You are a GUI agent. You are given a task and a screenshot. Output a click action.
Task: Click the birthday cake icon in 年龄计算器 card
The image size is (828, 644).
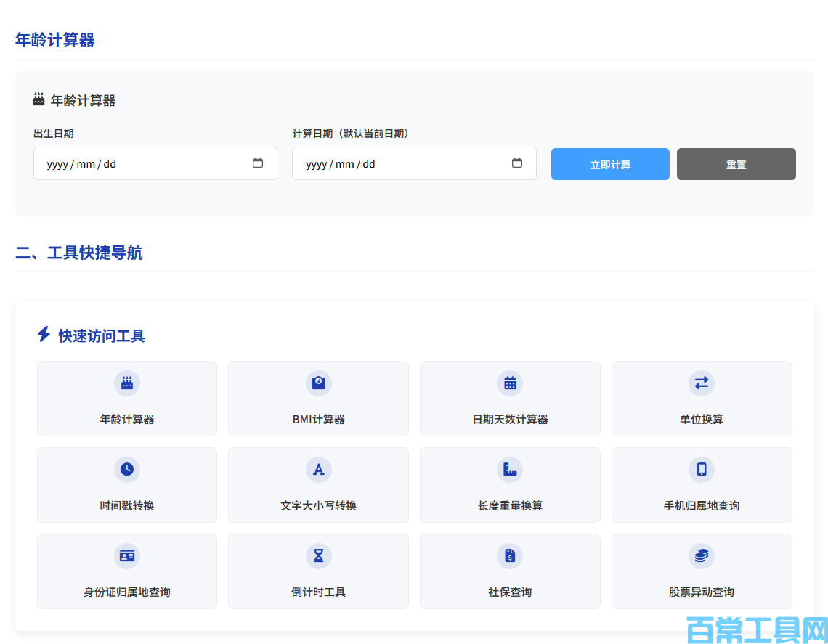point(126,383)
